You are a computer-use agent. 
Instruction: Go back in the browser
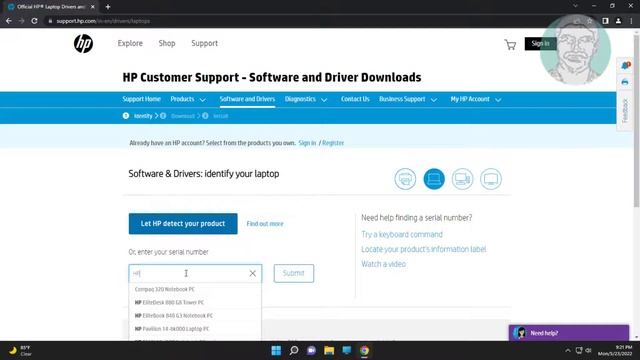tap(9, 21)
